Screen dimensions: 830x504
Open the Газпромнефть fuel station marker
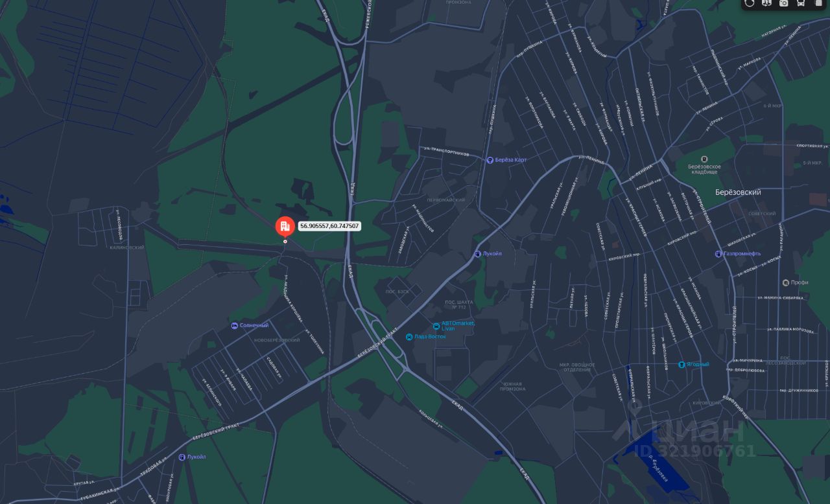coord(738,253)
